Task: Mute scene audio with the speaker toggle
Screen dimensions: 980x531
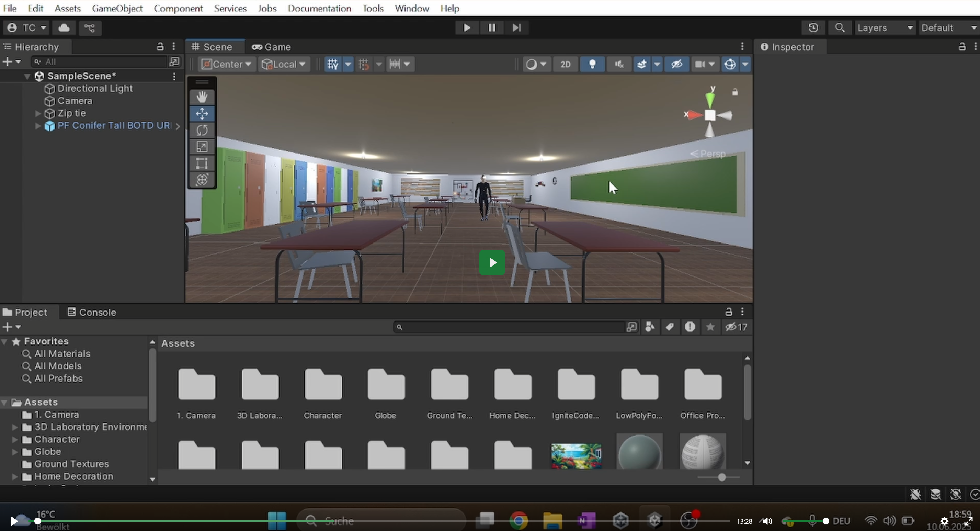Action: coord(618,64)
